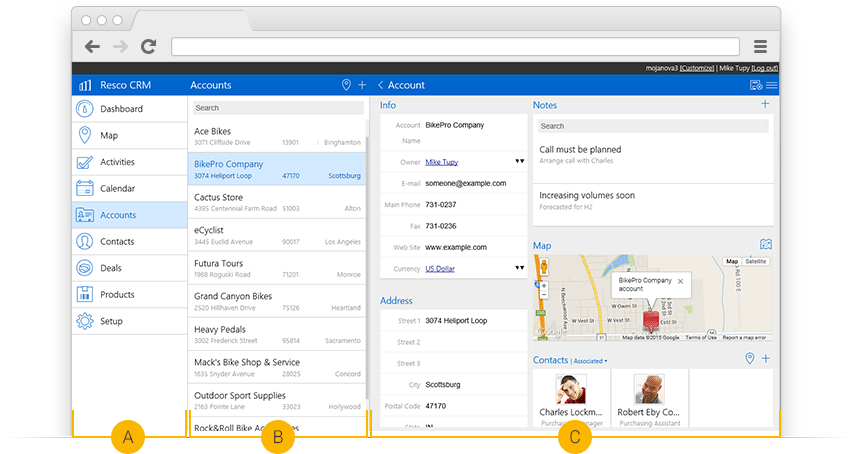854x454 pixels.
Task: Click the map pin icon in Accounts header
Action: (346, 85)
